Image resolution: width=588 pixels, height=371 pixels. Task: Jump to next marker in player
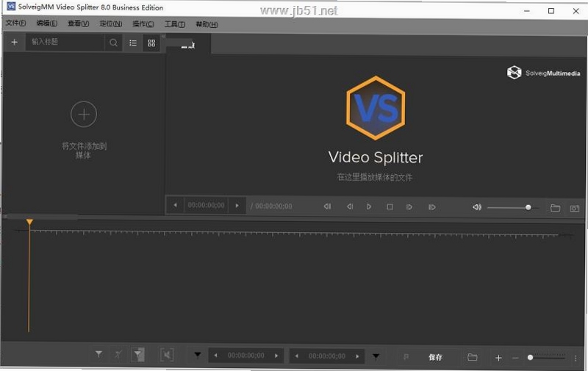click(x=432, y=207)
